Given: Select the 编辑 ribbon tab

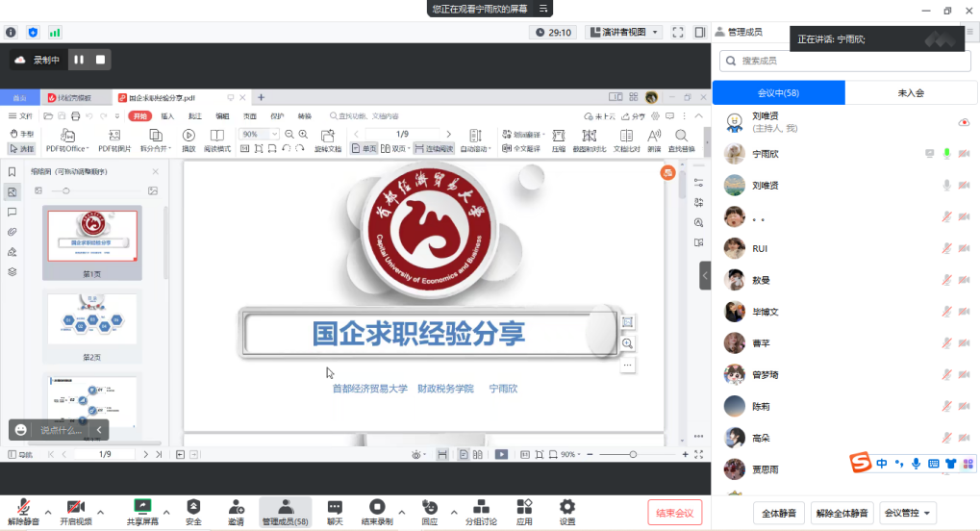Looking at the screenshot, I should [x=222, y=115].
